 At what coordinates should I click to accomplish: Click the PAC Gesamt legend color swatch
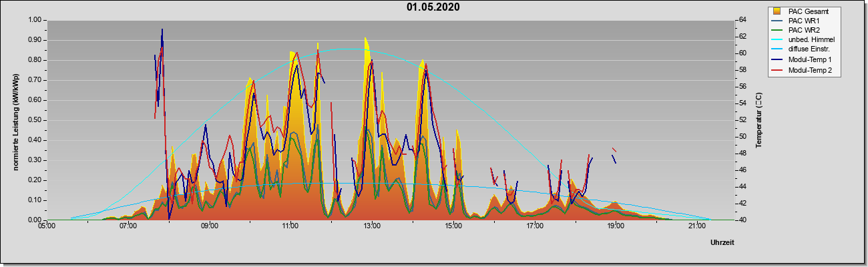tap(777, 11)
